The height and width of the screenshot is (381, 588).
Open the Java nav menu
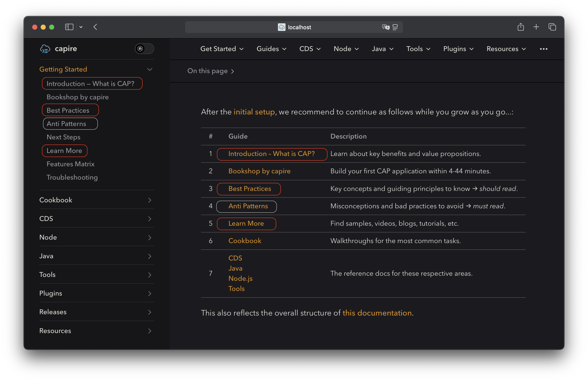pos(383,49)
